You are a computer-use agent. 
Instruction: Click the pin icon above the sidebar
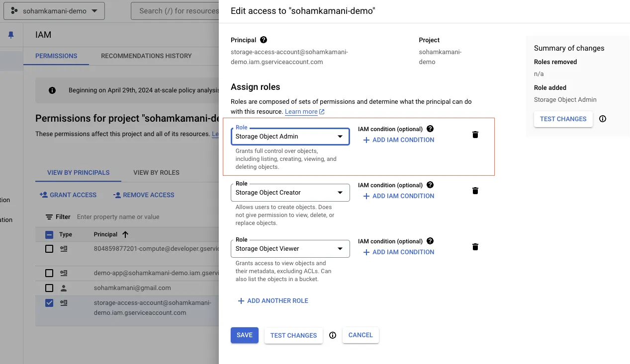(11, 35)
